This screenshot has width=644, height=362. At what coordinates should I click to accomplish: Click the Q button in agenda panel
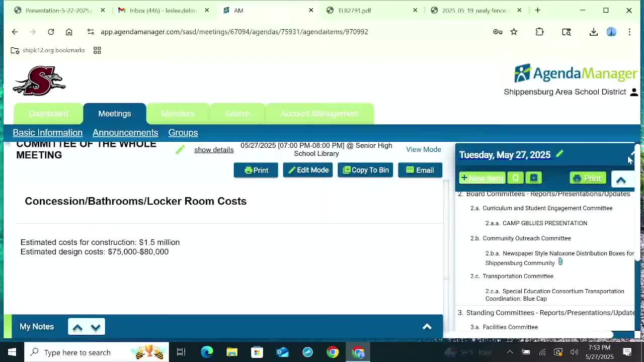tap(515, 178)
